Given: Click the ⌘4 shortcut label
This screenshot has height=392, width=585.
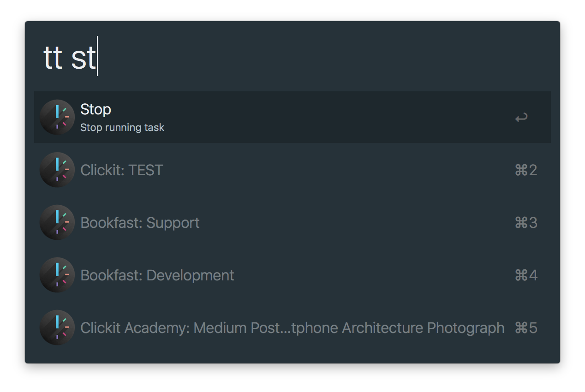Looking at the screenshot, I should [x=526, y=275].
